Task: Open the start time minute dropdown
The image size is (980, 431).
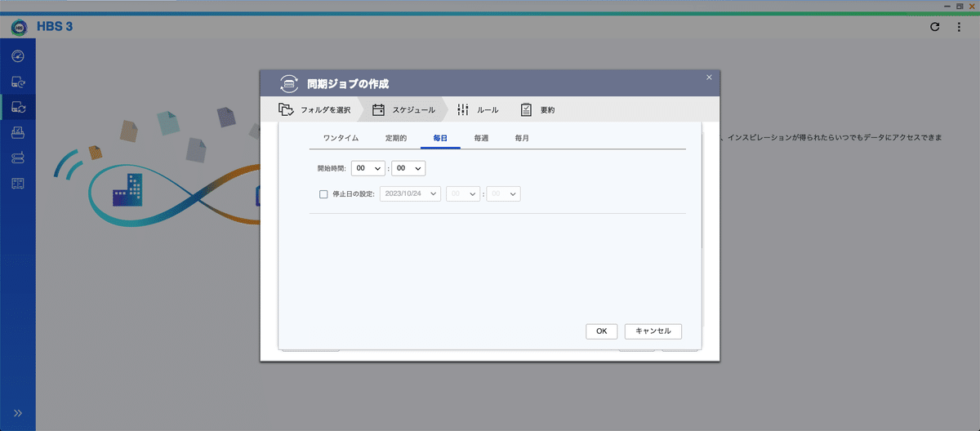Action: (408, 168)
